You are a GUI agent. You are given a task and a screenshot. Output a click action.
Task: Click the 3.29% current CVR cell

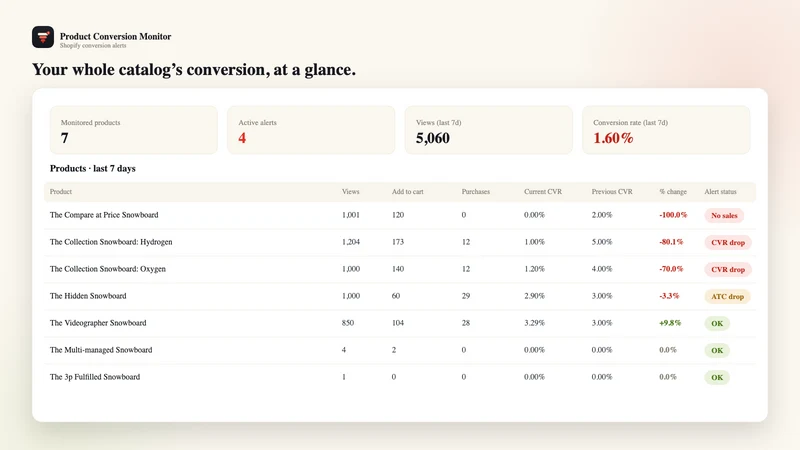pyautogui.click(x=534, y=323)
